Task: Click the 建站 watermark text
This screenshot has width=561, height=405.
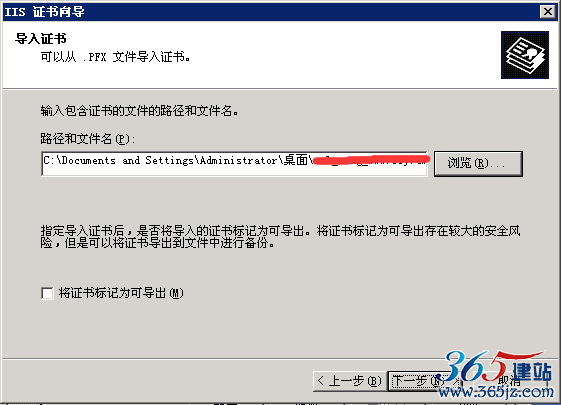Action: click(531, 372)
